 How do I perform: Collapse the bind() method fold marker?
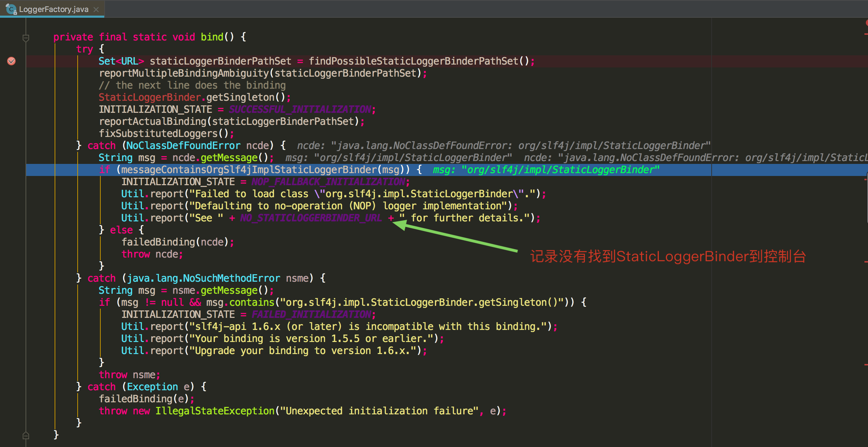tap(26, 38)
